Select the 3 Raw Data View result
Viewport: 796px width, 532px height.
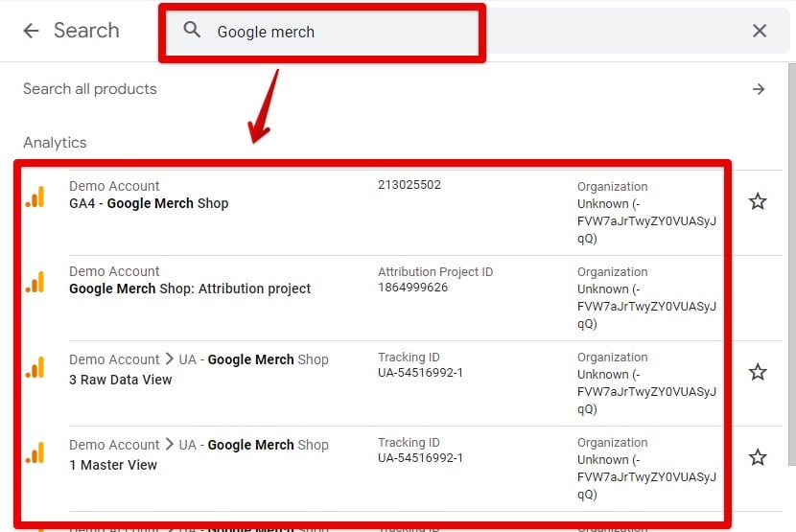pyautogui.click(x=120, y=380)
